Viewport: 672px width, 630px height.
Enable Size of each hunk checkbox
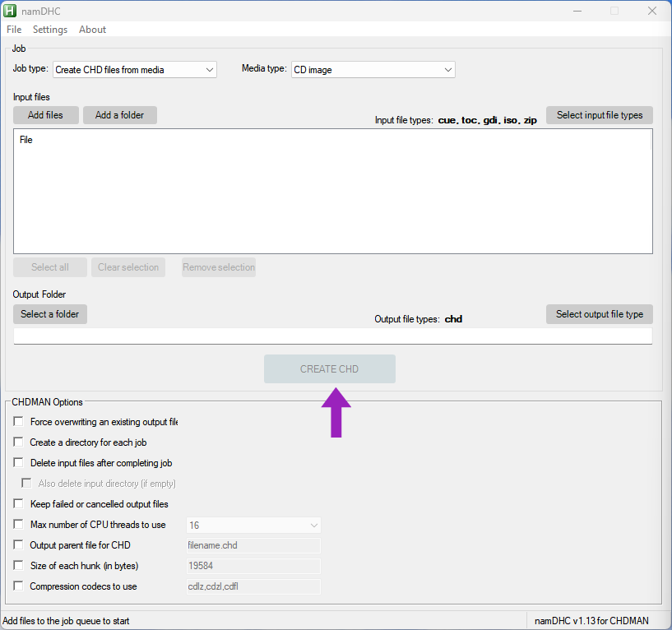[x=18, y=565]
